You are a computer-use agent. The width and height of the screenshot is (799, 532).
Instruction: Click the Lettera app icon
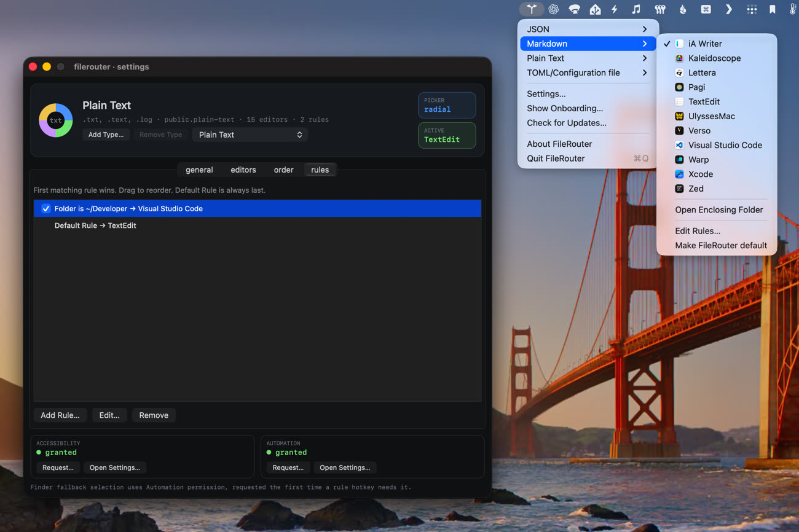click(x=679, y=72)
